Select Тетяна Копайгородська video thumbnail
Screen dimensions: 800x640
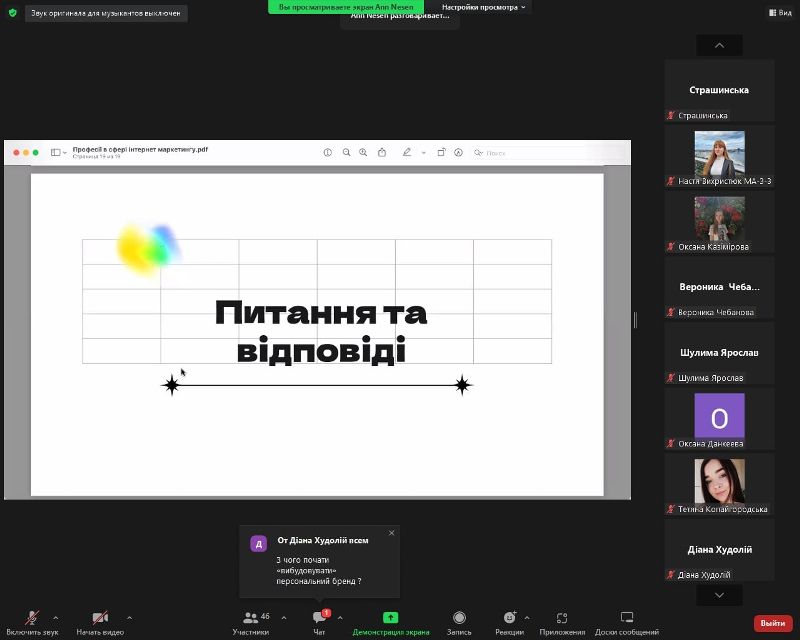719,482
